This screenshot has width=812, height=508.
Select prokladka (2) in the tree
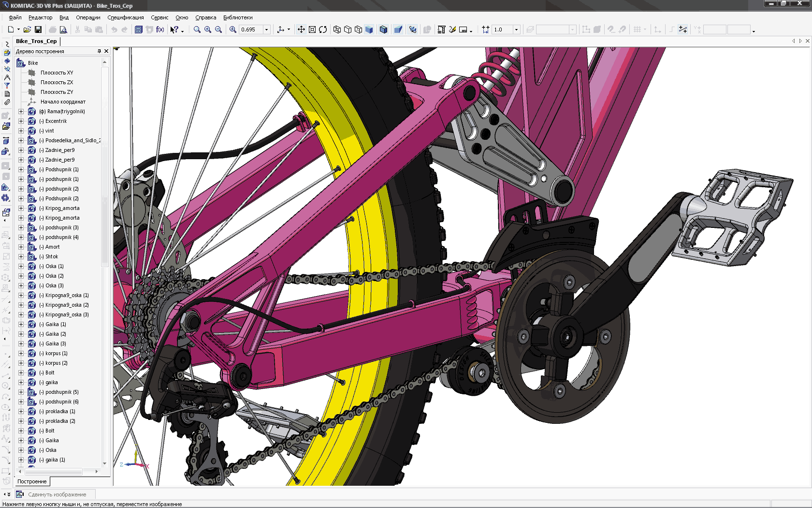(x=57, y=421)
